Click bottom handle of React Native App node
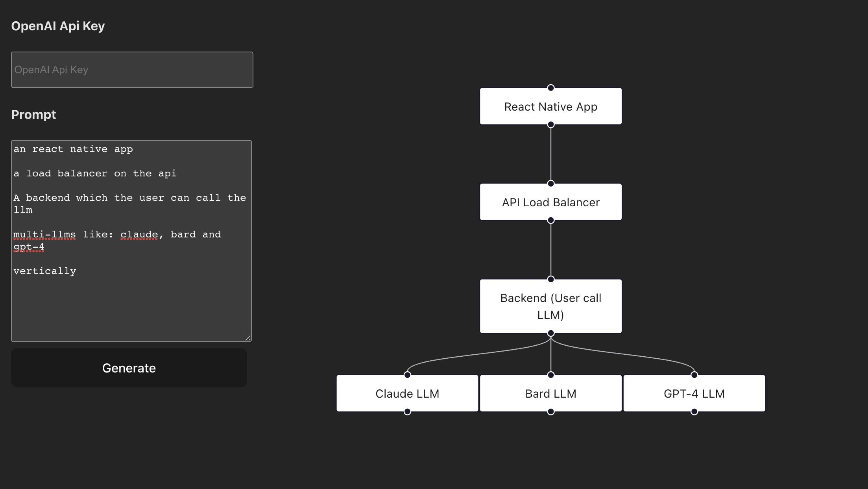Viewport: 868px width, 489px height. [x=551, y=125]
